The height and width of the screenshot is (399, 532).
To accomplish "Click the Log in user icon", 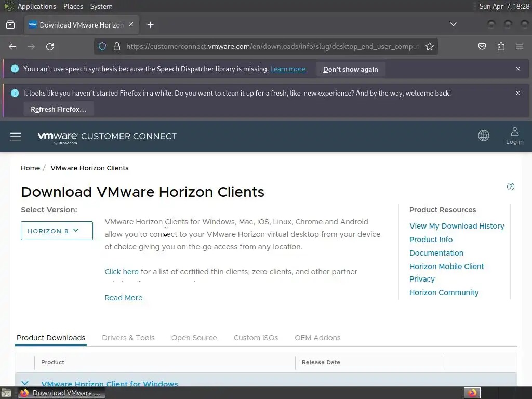I will pos(515,136).
